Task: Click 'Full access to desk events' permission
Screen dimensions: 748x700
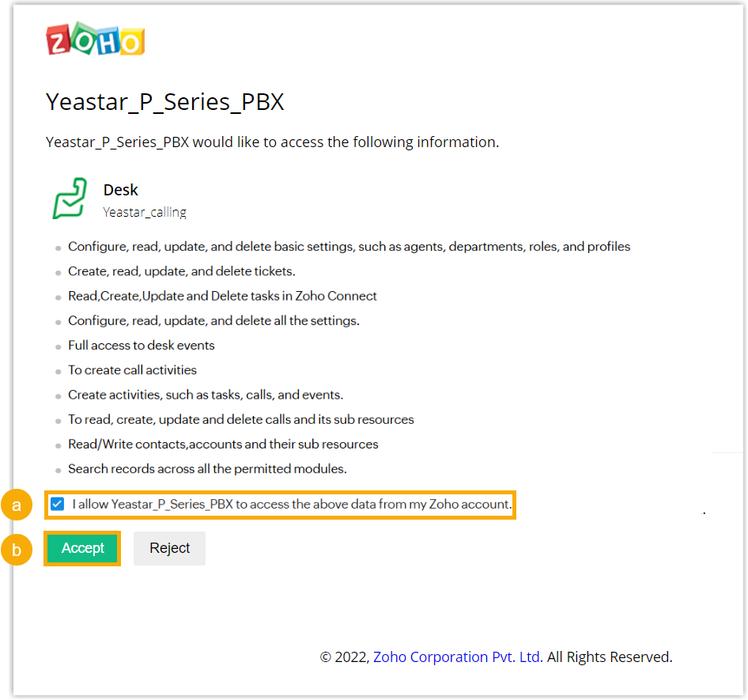Action: point(141,345)
